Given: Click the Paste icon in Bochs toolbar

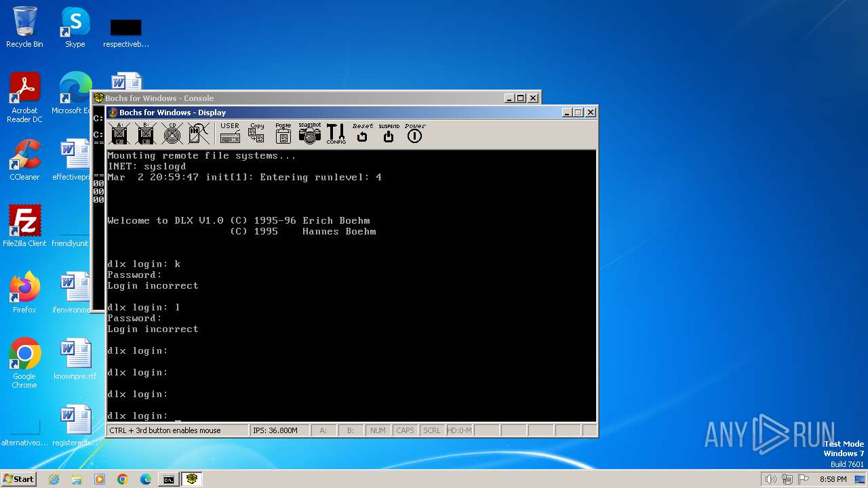Looking at the screenshot, I should (x=283, y=134).
